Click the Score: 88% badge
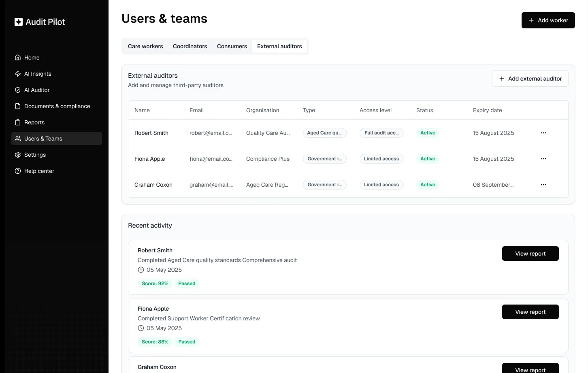The height and width of the screenshot is (373, 588). click(x=155, y=342)
